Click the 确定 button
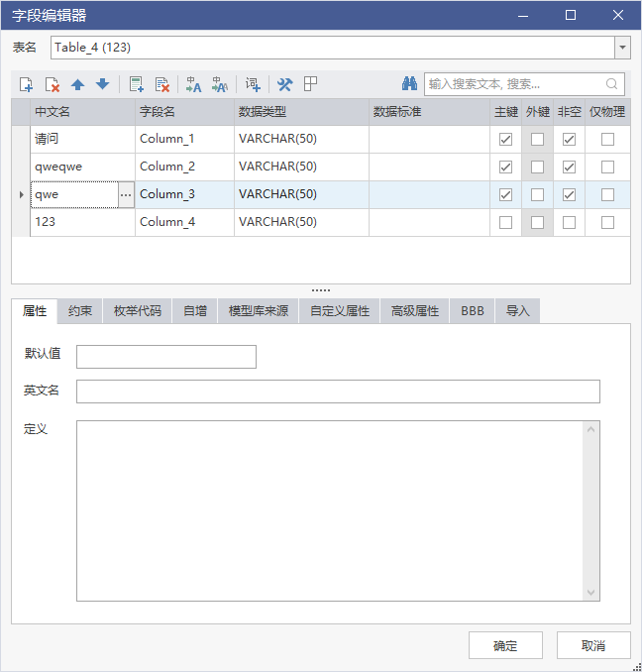 (x=506, y=645)
